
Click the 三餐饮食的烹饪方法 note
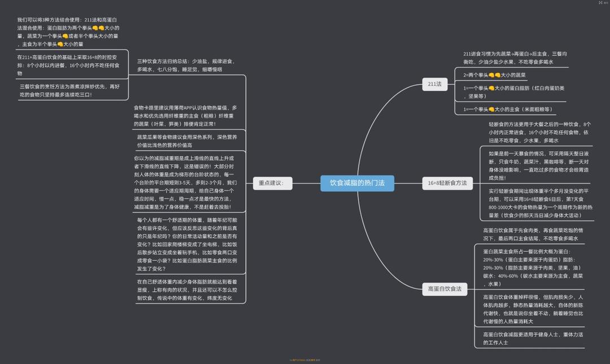click(x=69, y=90)
